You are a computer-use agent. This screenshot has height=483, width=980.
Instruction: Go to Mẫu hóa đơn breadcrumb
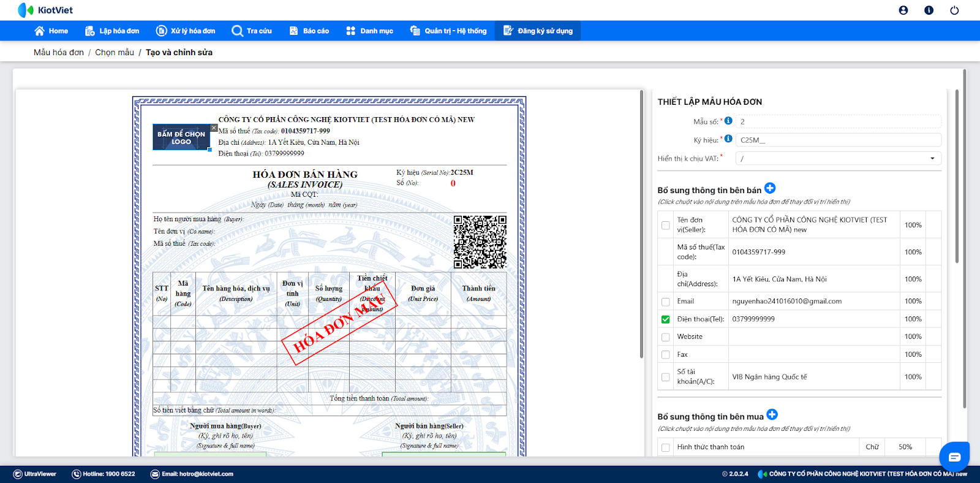click(x=59, y=52)
